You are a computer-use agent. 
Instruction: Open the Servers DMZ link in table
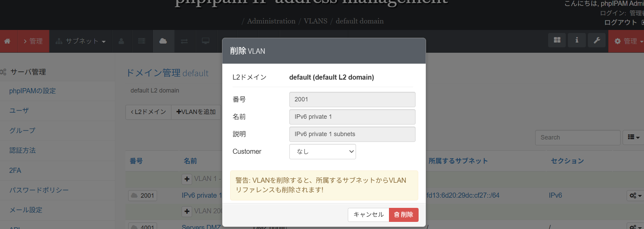[201, 227]
